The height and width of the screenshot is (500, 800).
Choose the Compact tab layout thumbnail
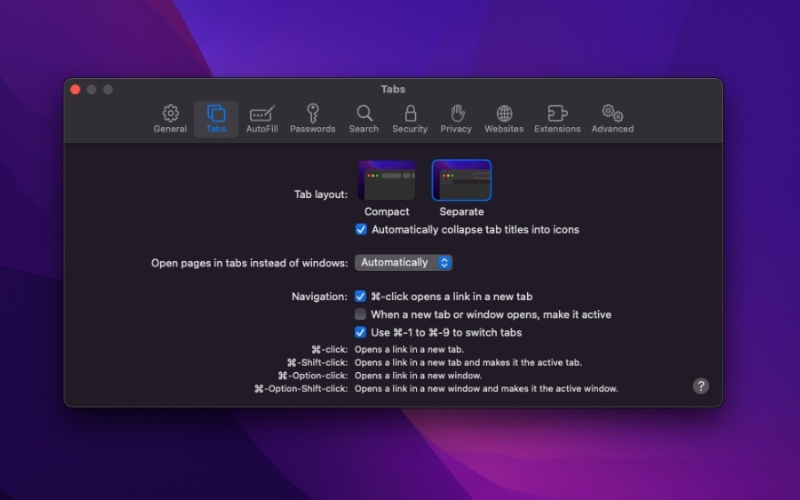point(387,181)
